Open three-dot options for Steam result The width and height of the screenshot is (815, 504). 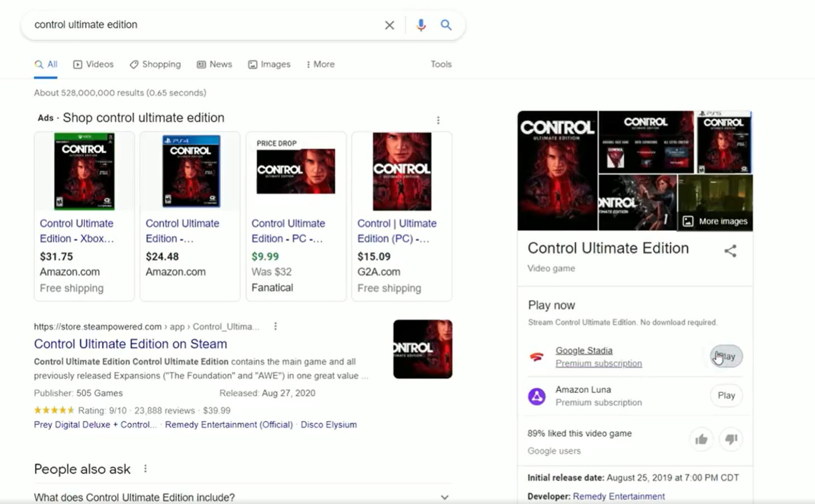[x=275, y=327]
